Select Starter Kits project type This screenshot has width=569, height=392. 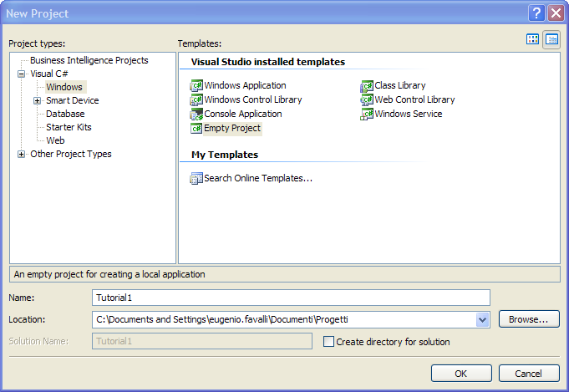pos(69,127)
